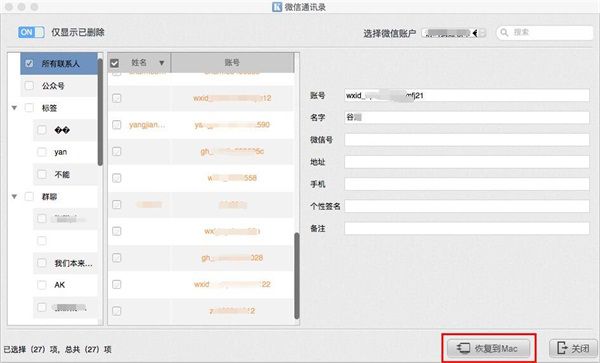This screenshot has width=600, height=363.
Task: Check the yangjian... row checkbox
Action: [x=117, y=125]
